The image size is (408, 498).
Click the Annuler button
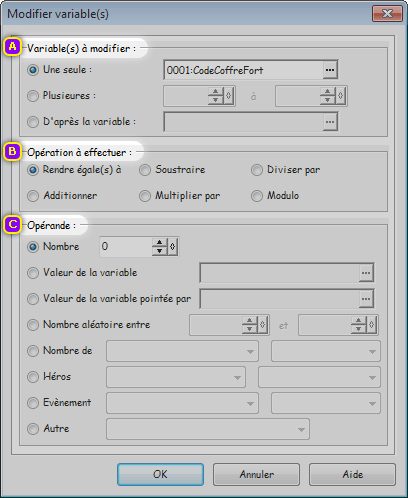click(x=256, y=474)
